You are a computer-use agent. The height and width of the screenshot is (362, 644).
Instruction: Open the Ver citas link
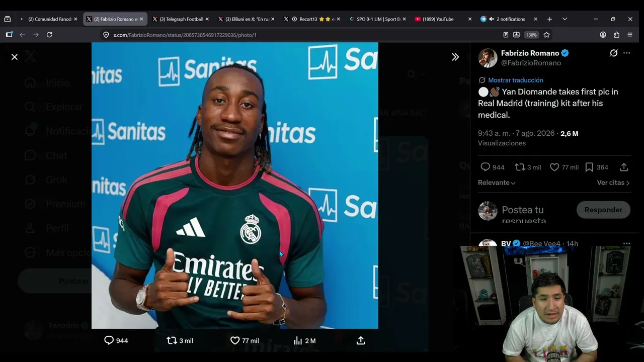click(x=613, y=183)
